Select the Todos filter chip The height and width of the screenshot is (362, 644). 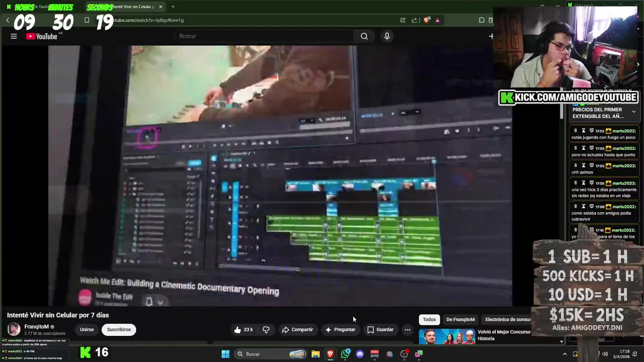pyautogui.click(x=429, y=319)
